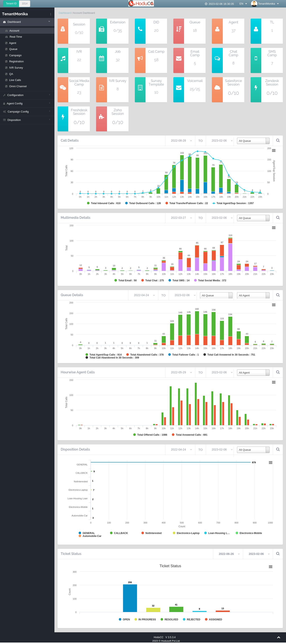Screen dimensions: 286x644
Task: Search Queue Details with magnifier icon
Action: (x=278, y=295)
